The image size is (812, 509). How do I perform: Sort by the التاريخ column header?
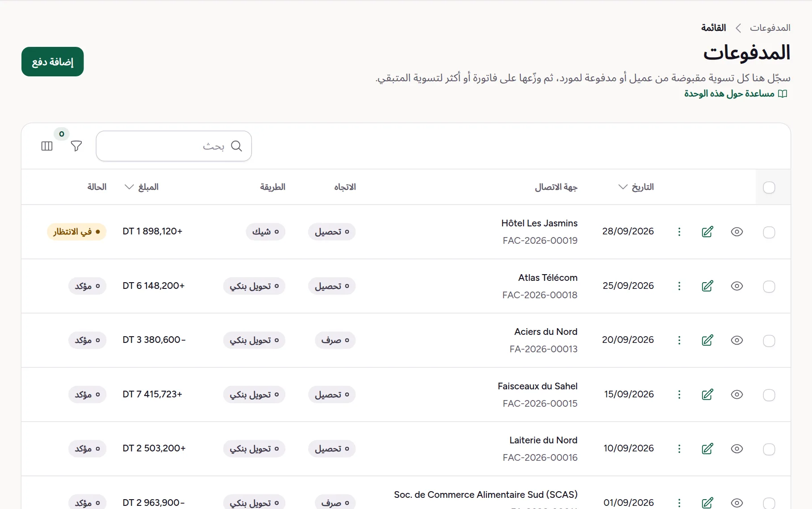(x=636, y=187)
